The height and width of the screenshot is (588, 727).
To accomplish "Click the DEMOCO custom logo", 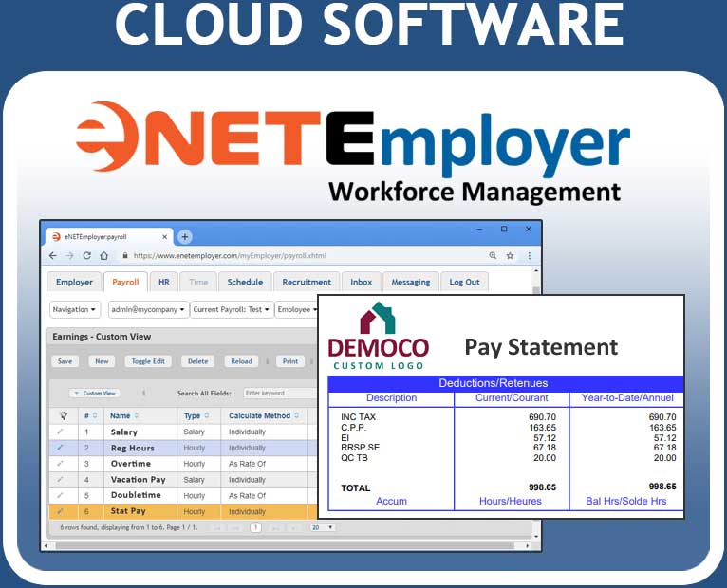I will [379, 336].
